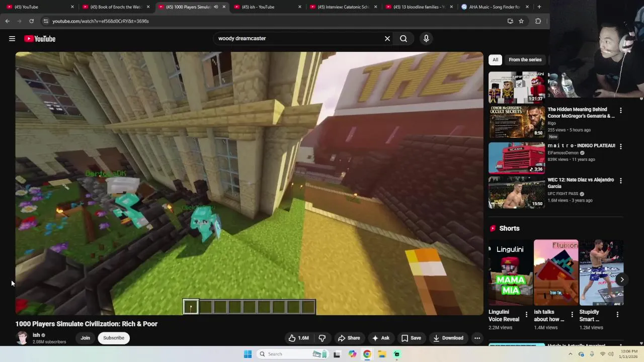The width and height of the screenshot is (644, 362).
Task: Open Conor McGregor Gematria video thumbnail
Action: coord(516,122)
